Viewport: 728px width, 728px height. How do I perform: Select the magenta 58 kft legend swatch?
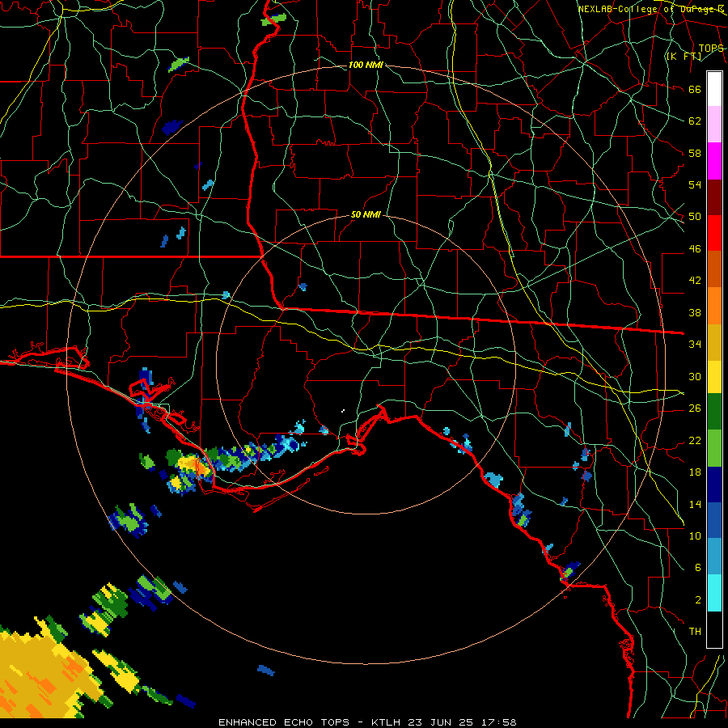tap(714, 161)
